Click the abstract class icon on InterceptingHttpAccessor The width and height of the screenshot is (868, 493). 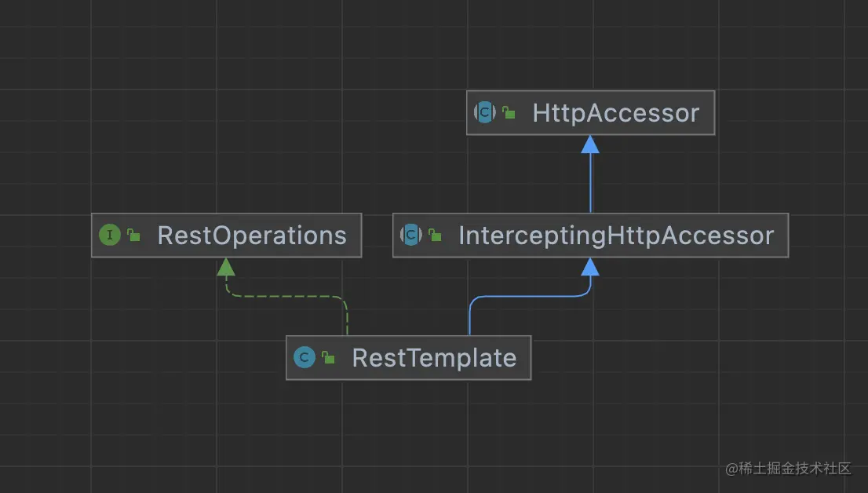[411, 235]
